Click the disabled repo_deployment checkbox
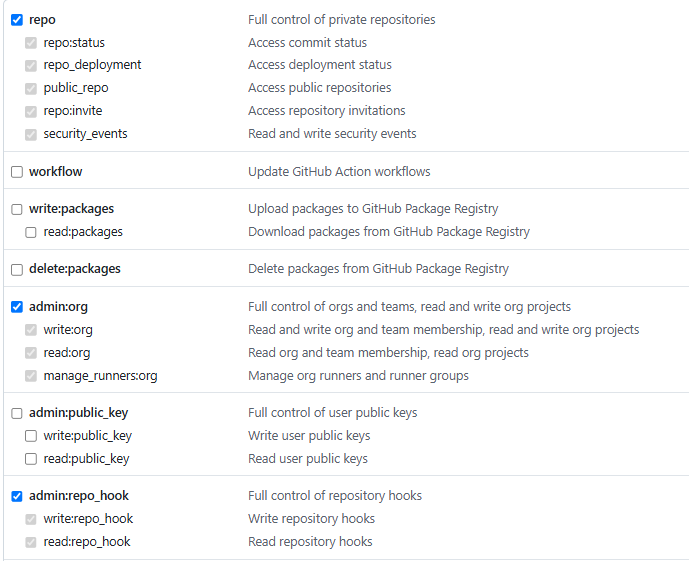 (x=31, y=65)
